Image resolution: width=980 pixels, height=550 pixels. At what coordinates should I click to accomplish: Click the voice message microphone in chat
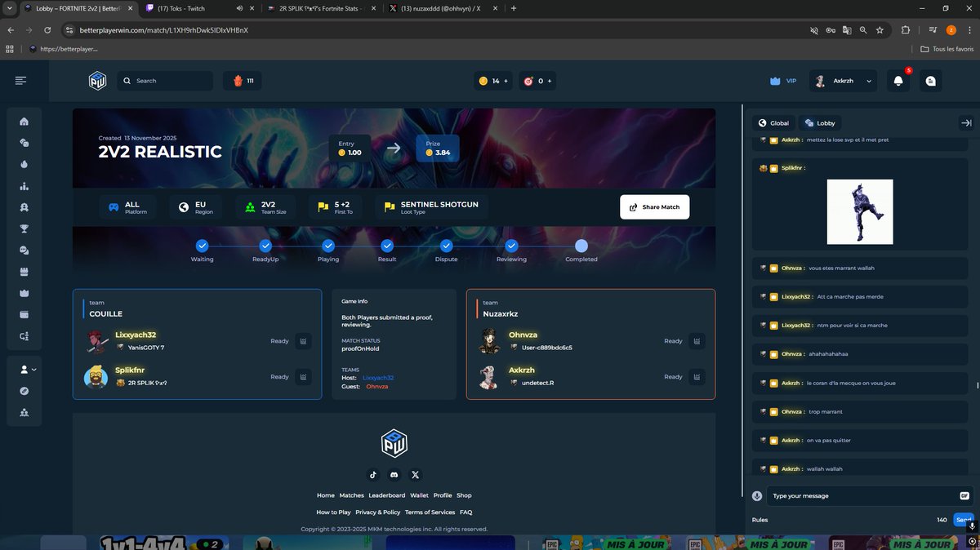(757, 495)
